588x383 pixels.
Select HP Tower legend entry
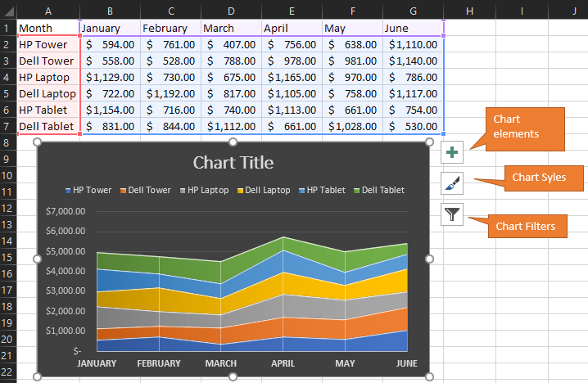[88, 190]
